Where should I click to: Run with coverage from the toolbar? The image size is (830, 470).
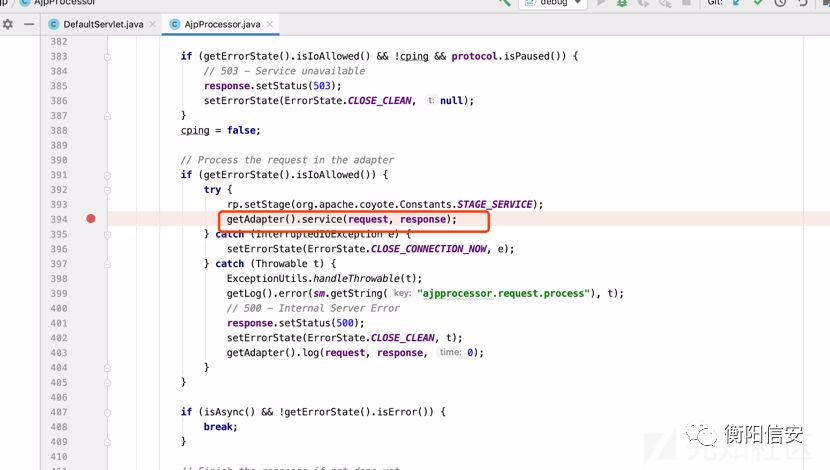(x=644, y=3)
